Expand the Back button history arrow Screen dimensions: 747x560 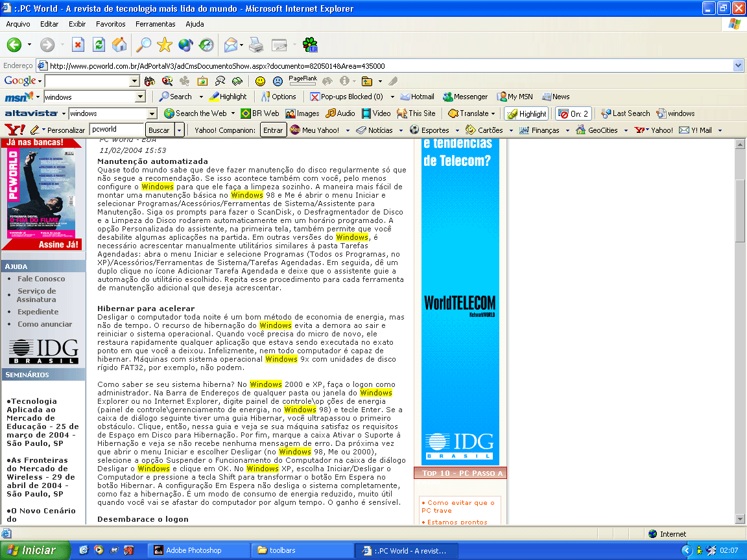(29, 45)
